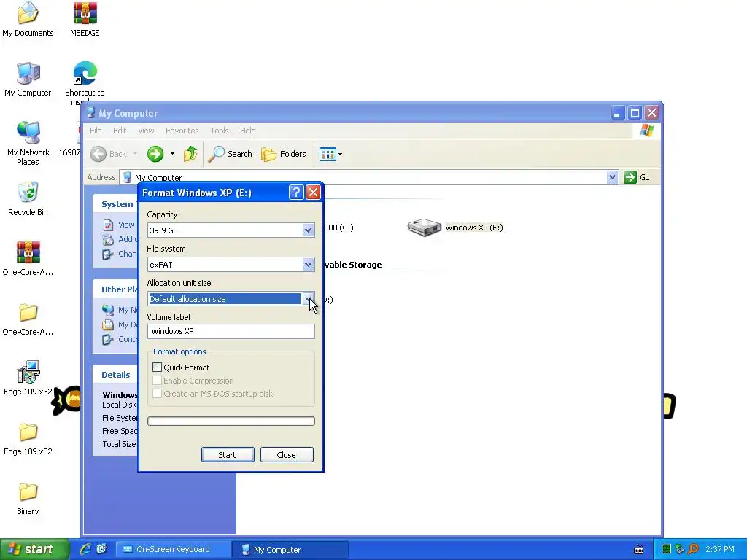The width and height of the screenshot is (747, 560).
Task: Select the One-Core-A... folder icon
Action: [x=28, y=319]
